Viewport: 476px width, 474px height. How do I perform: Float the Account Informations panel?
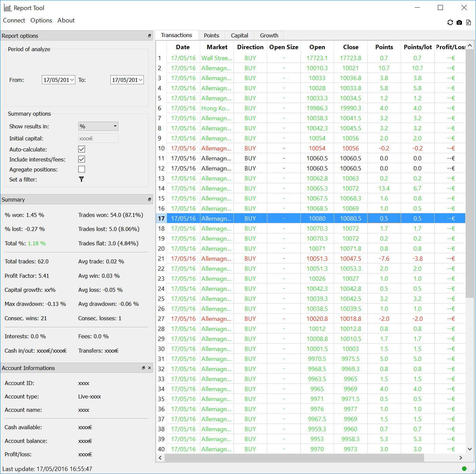coord(144,368)
